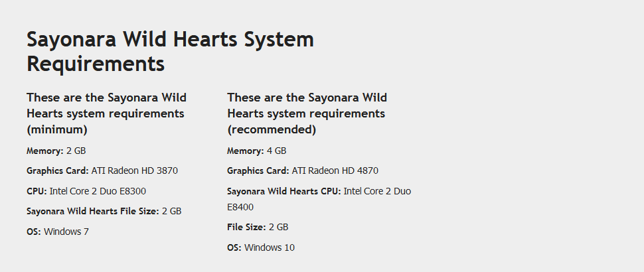
Task: Click the "Sayonara Wild Hearts CPU:" label
Action: coord(284,191)
